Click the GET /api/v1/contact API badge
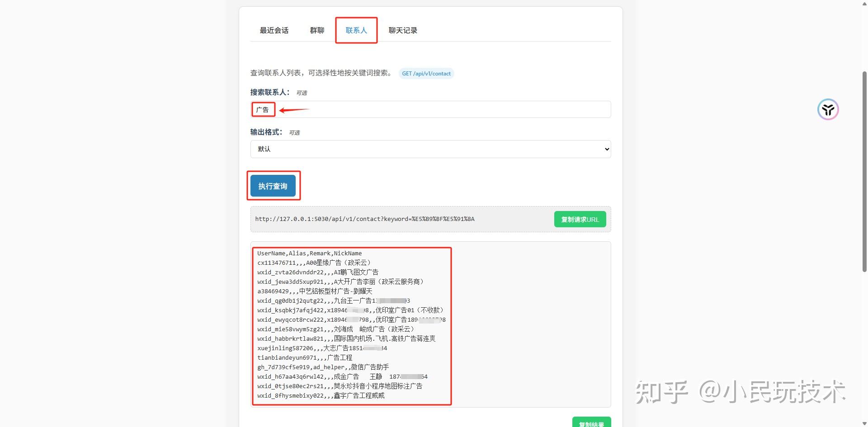Image resolution: width=868 pixels, height=427 pixels. point(426,73)
